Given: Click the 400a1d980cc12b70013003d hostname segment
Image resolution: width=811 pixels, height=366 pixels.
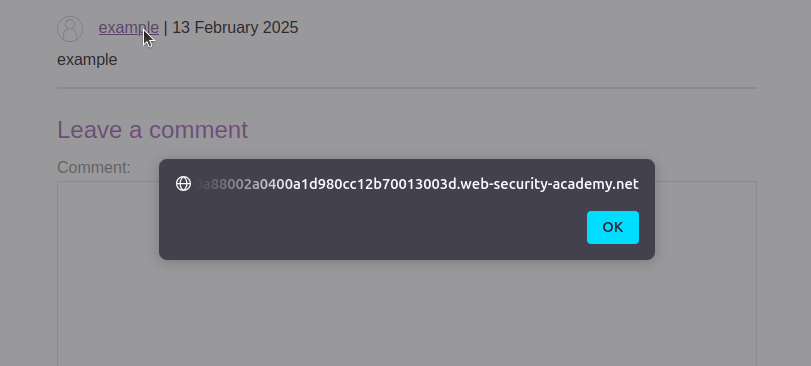Looking at the screenshot, I should click(361, 184).
